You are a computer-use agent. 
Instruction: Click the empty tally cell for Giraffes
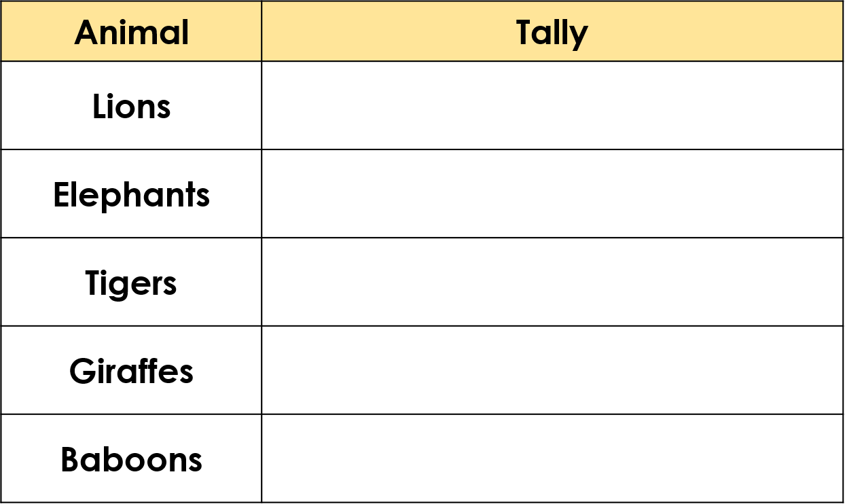pyautogui.click(x=552, y=370)
